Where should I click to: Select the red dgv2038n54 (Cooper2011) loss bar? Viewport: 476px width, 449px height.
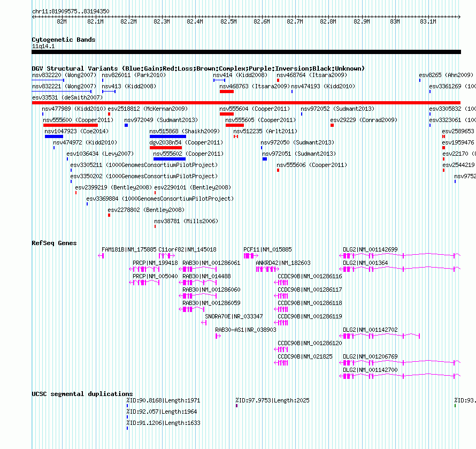point(165,148)
